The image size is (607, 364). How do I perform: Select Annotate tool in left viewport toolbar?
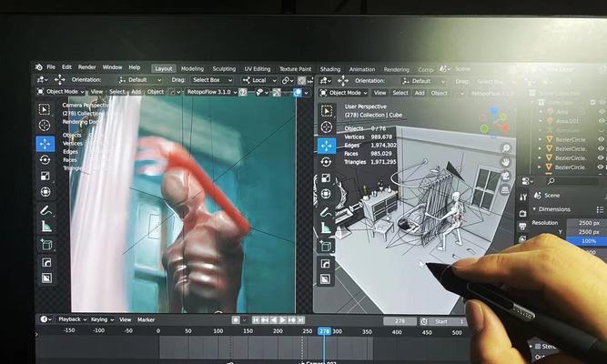(x=46, y=210)
